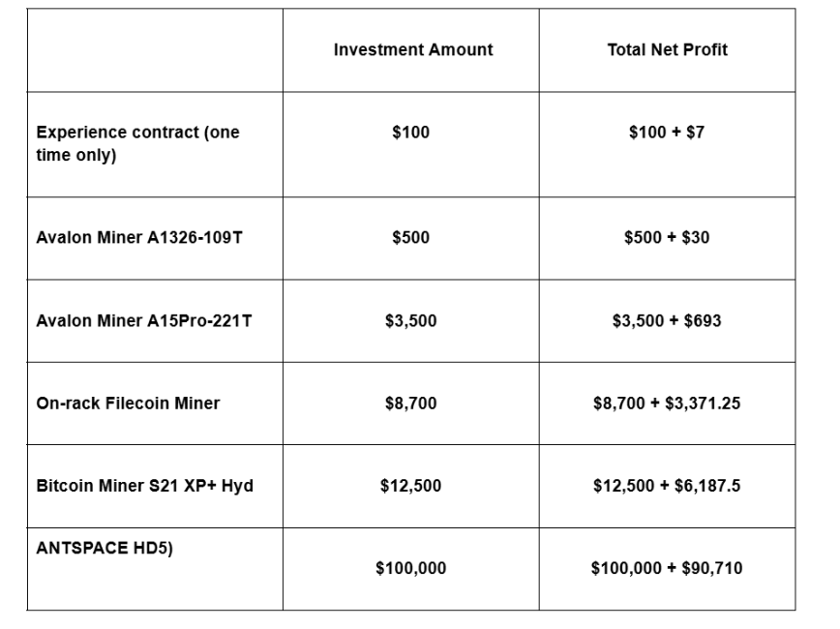Click the $3,500 + $693 profit cell

(x=667, y=320)
